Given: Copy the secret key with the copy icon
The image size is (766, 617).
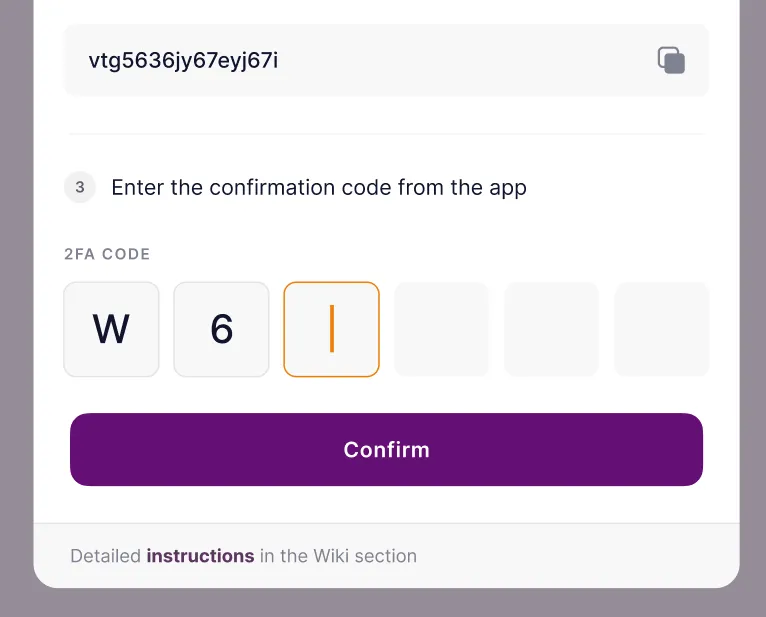Looking at the screenshot, I should (x=671, y=60).
